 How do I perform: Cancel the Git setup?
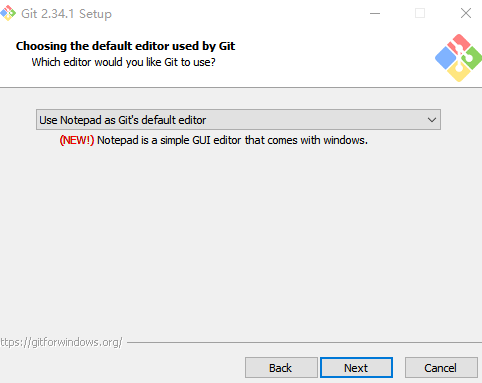pos(441,368)
